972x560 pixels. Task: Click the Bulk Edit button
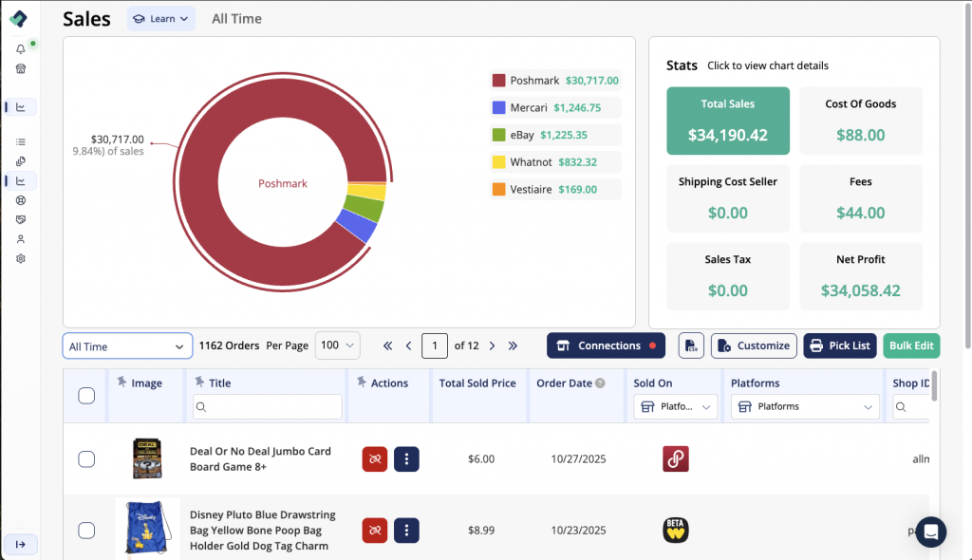coord(911,345)
